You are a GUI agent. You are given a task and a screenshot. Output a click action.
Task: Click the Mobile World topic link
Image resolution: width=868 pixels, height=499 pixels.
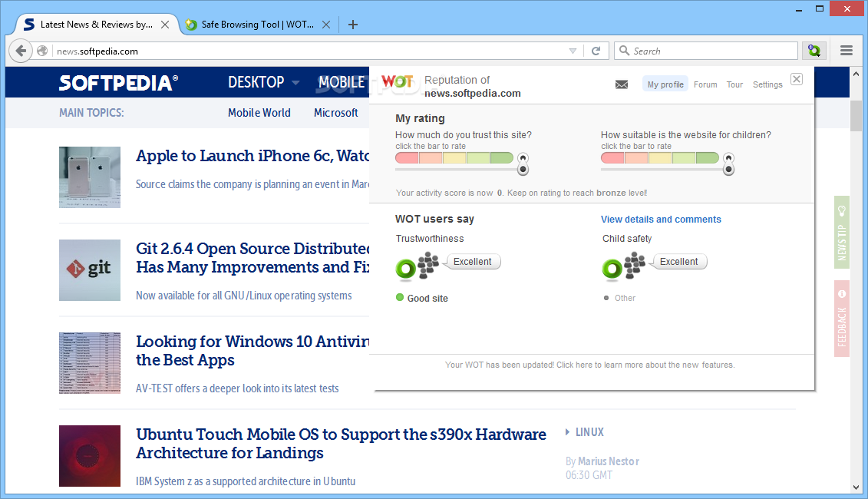click(x=259, y=112)
